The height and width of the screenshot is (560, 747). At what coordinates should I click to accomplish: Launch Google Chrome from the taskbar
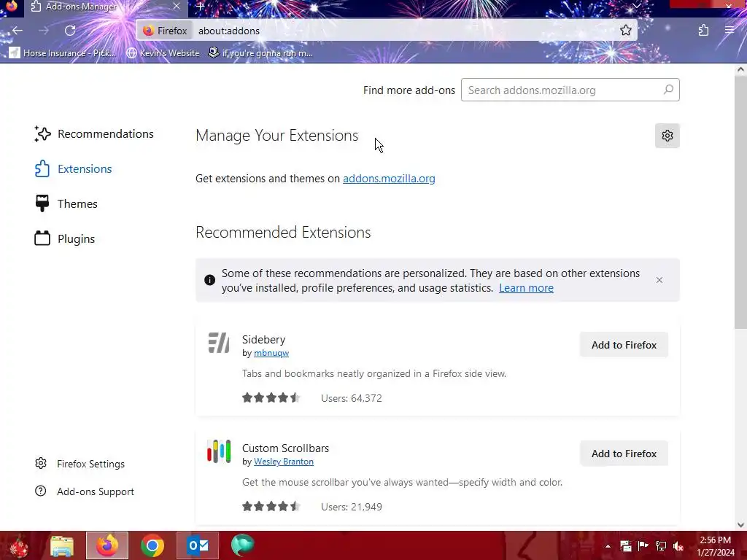point(152,545)
